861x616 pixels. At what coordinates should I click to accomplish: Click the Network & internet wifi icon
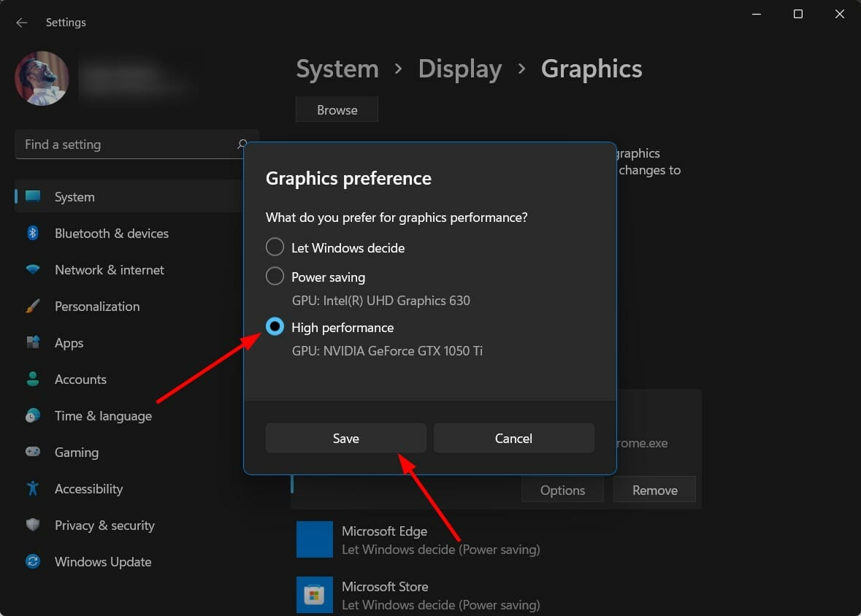point(33,270)
